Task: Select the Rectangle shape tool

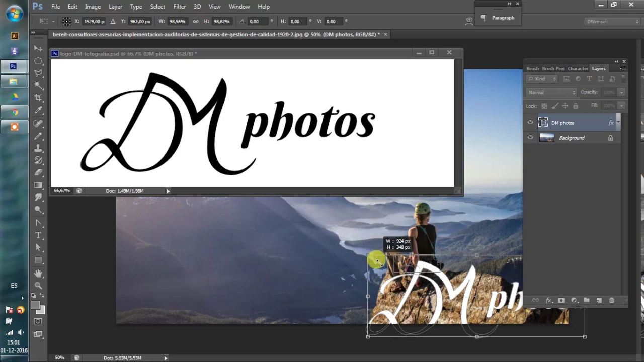Action: tap(38, 260)
